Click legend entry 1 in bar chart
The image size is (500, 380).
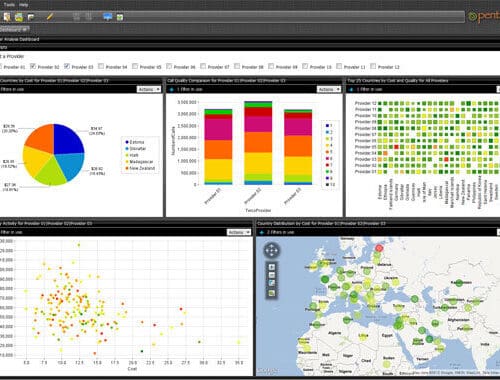tap(329, 126)
